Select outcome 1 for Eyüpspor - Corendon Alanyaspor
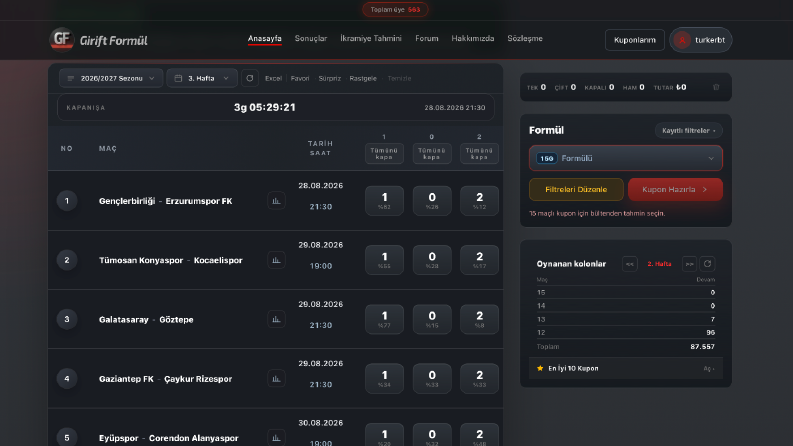The height and width of the screenshot is (446, 793). click(x=384, y=435)
